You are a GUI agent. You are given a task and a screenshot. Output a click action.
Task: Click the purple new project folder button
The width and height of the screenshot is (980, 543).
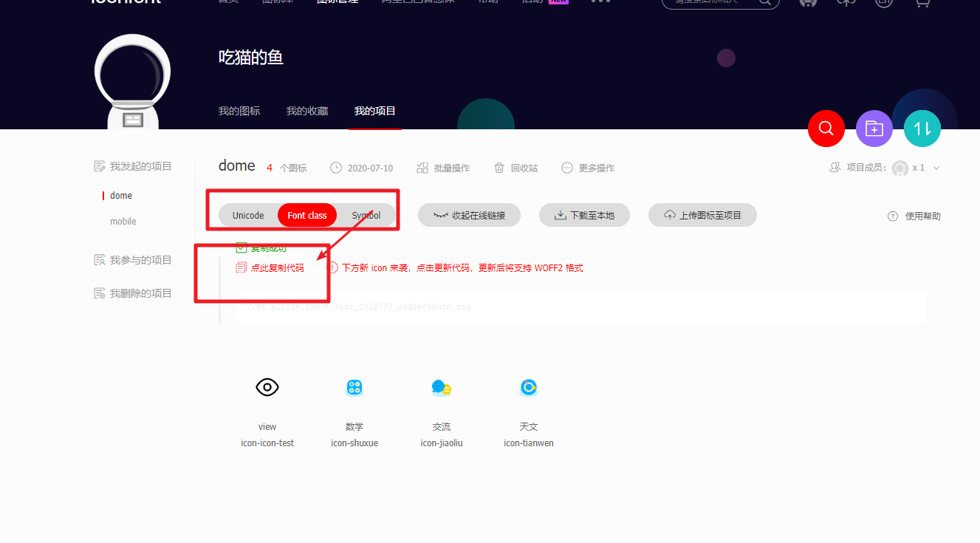tap(874, 129)
